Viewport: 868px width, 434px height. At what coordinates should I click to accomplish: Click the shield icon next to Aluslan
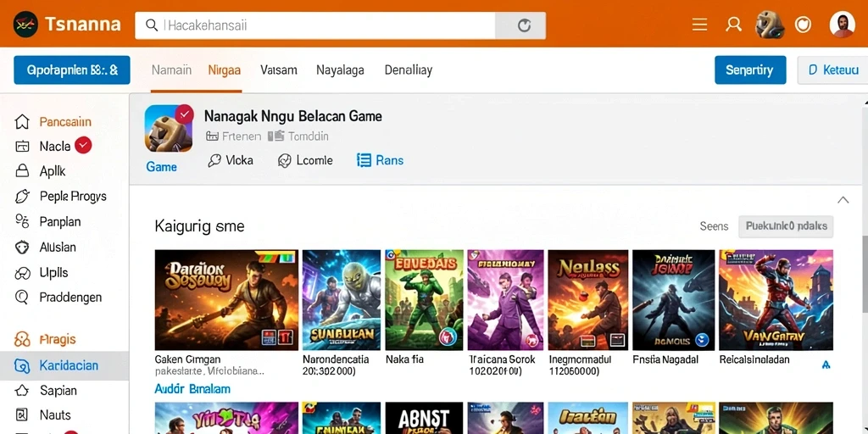21,248
